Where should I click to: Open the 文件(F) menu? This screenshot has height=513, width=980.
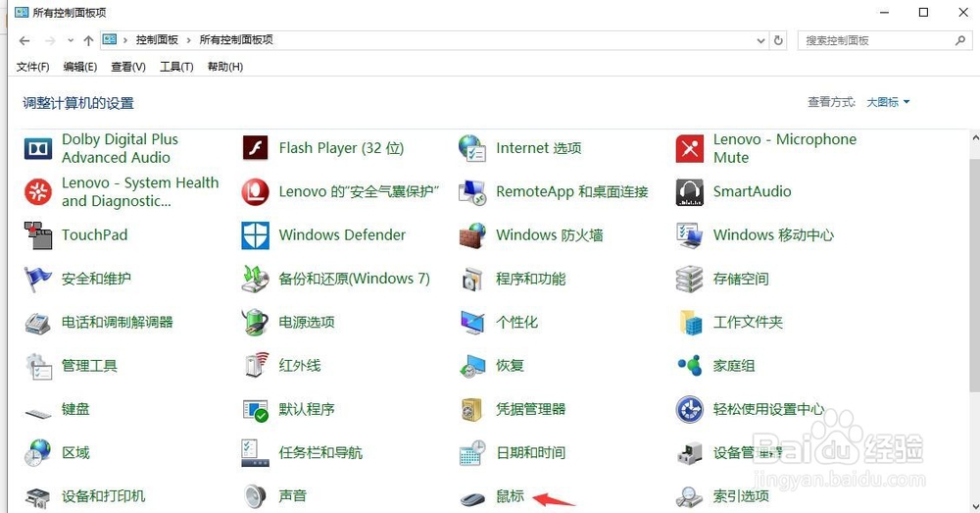pos(32,67)
